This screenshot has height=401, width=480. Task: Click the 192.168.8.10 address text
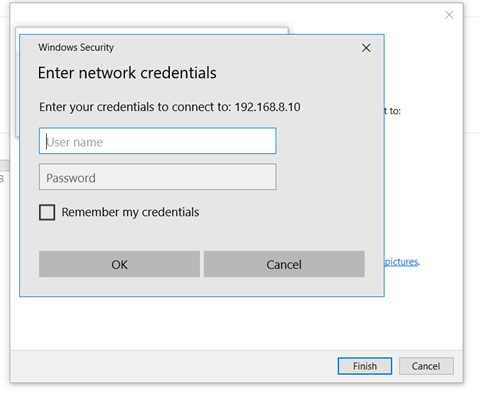pyautogui.click(x=267, y=107)
